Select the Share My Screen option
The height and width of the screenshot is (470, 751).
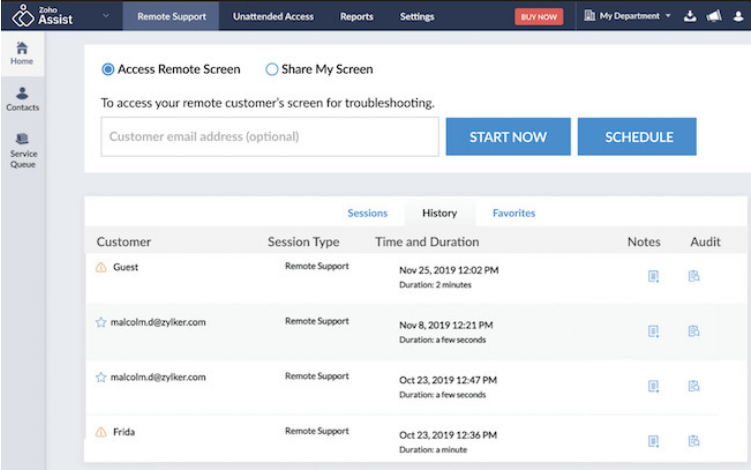[x=271, y=70]
